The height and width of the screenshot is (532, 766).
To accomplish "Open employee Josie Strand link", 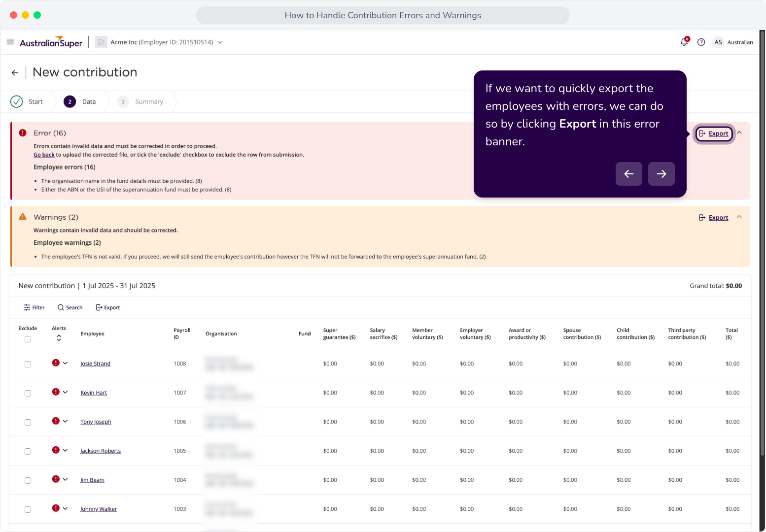I will click(x=95, y=364).
